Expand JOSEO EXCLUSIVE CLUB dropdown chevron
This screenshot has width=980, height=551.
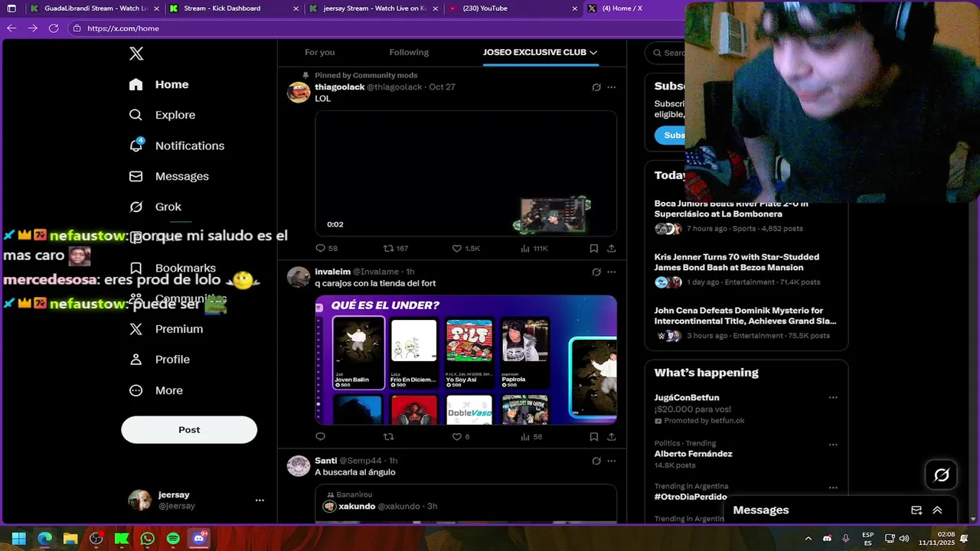(593, 52)
